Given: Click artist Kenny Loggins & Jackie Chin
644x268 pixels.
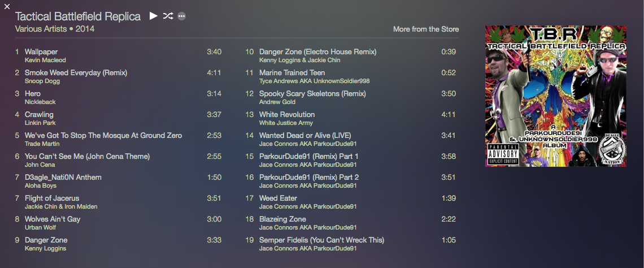Looking at the screenshot, I should 300,60.
